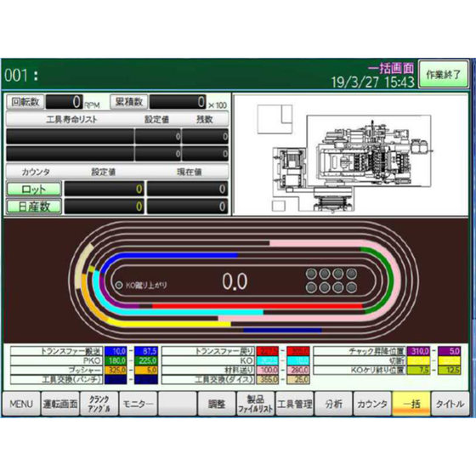Switch to the 運転画面 tab

(x=60, y=404)
